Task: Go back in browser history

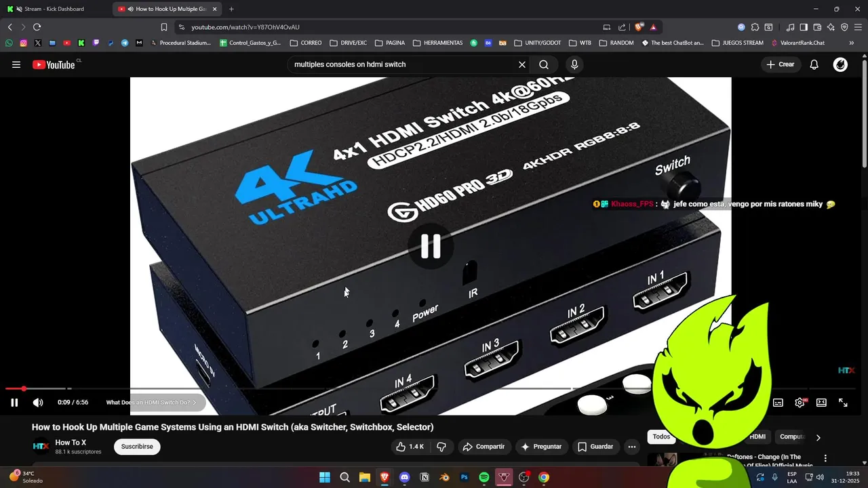Action: pyautogui.click(x=9, y=27)
